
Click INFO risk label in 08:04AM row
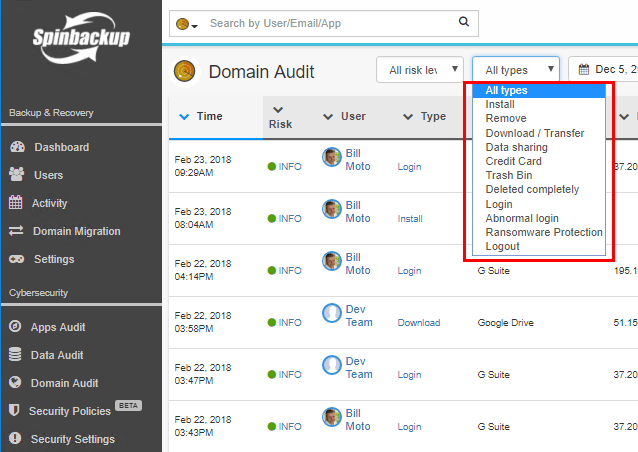click(x=290, y=219)
